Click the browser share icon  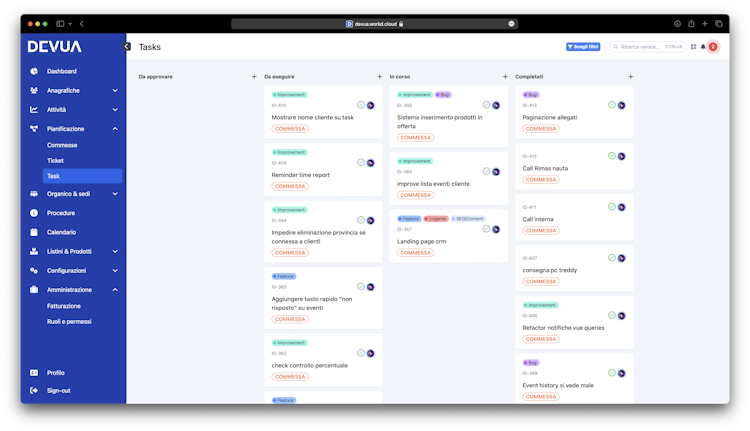tap(691, 23)
